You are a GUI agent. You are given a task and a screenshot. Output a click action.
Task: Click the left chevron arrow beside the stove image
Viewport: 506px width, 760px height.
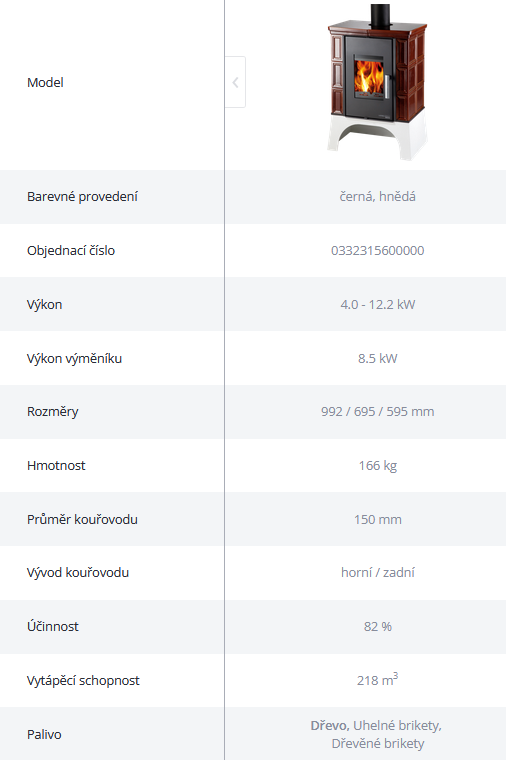tap(236, 82)
